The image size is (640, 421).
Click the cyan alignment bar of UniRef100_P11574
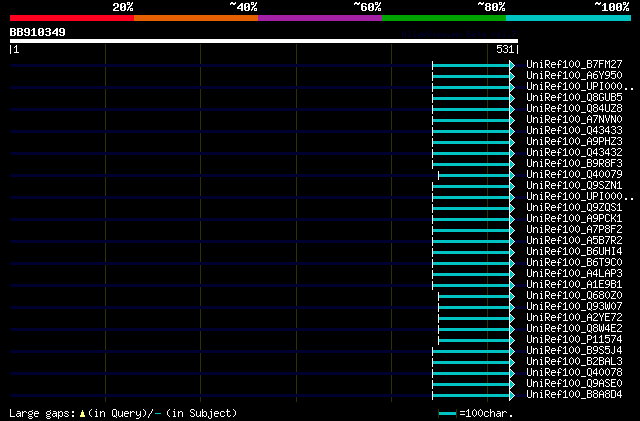pyautogui.click(x=474, y=341)
